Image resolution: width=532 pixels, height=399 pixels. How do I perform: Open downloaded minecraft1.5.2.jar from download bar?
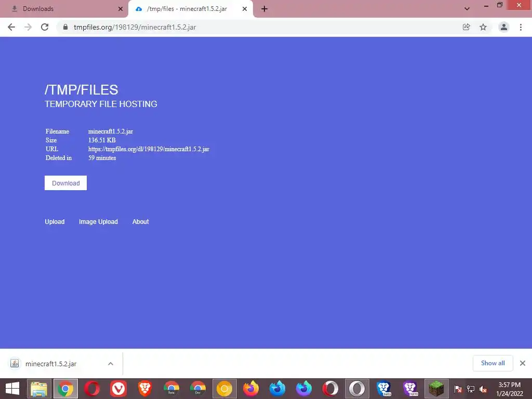pos(51,364)
